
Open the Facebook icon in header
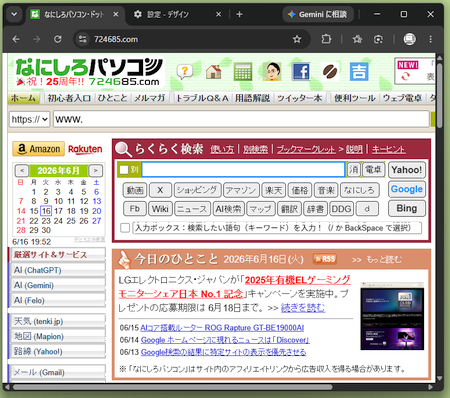click(x=301, y=71)
